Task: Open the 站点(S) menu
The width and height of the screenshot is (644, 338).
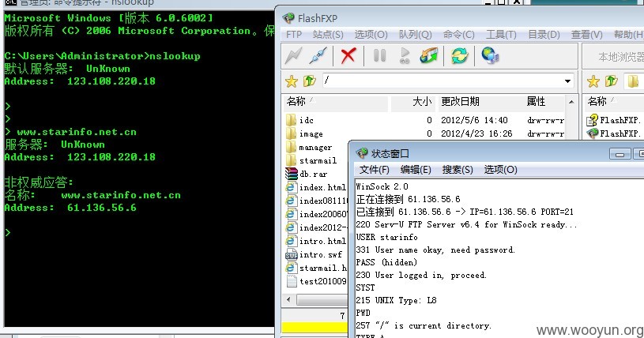Action: (x=328, y=35)
